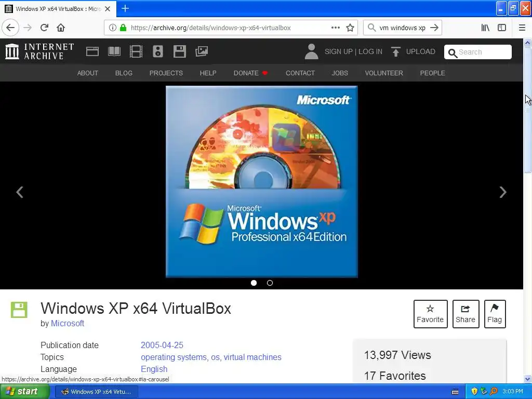532x399 pixels.
Task: Open the DONATE menu item
Action: (x=251, y=73)
